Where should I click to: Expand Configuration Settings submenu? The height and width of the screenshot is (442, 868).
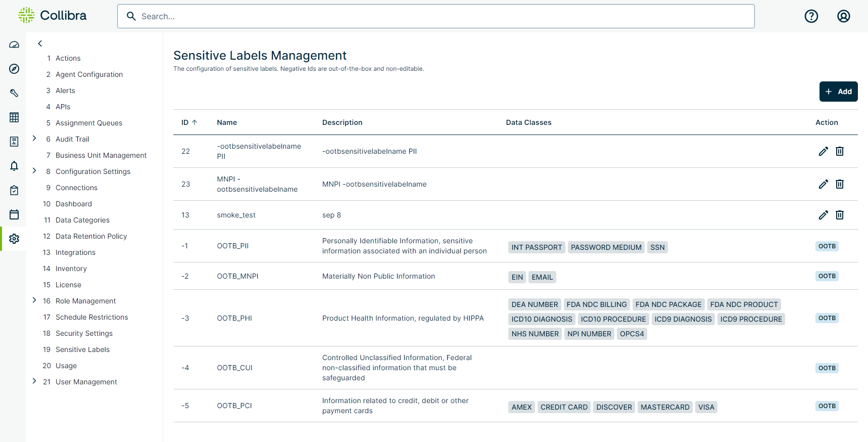tap(34, 171)
